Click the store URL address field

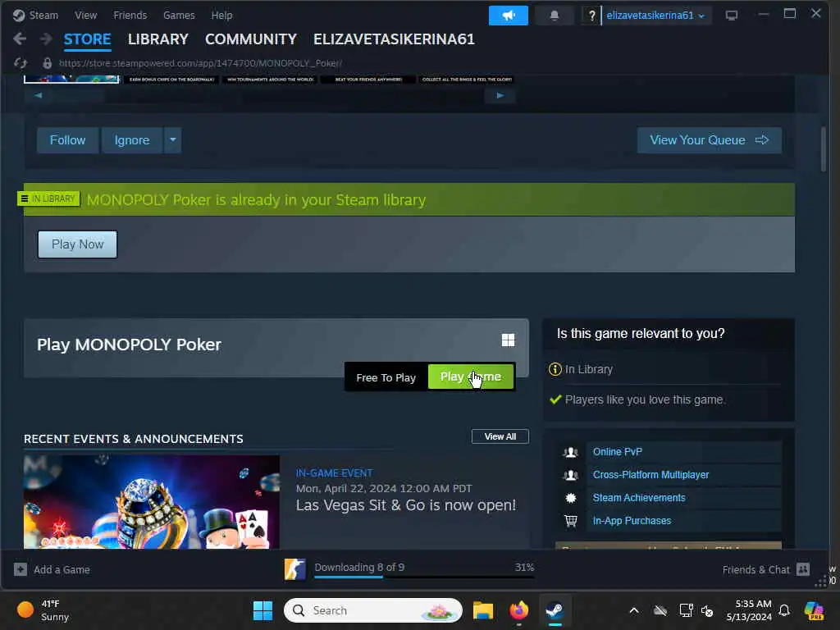[200, 63]
